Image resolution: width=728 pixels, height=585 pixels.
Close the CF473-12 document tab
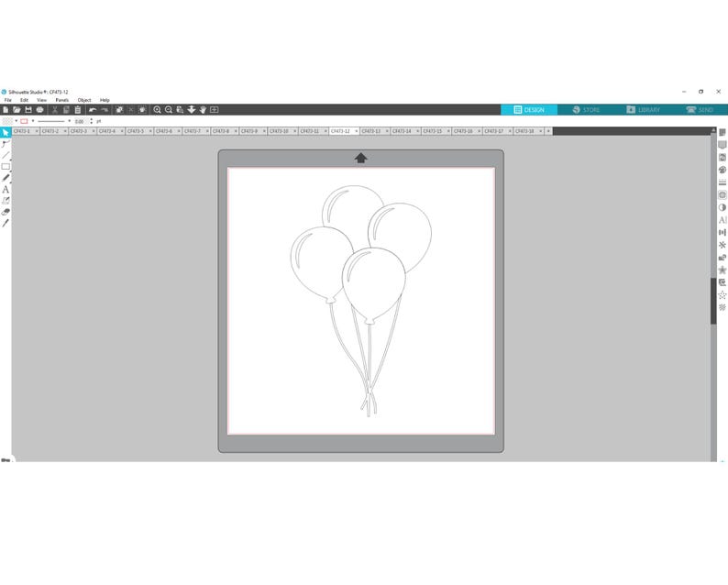pyautogui.click(x=356, y=131)
